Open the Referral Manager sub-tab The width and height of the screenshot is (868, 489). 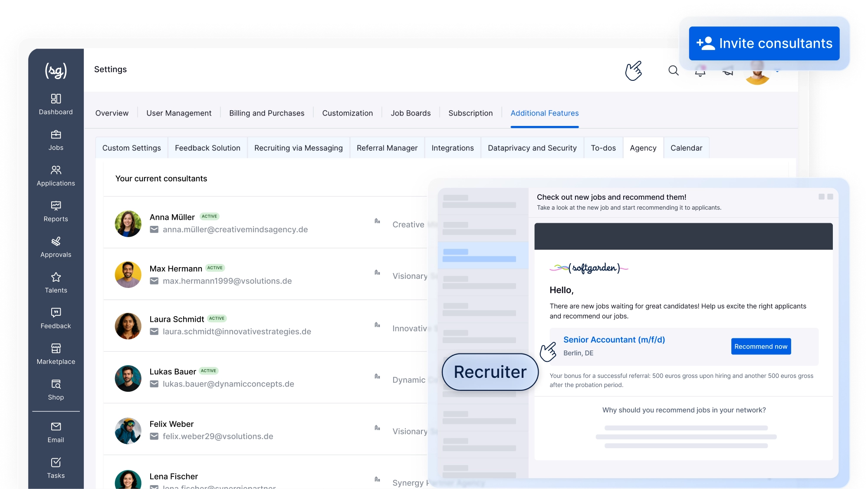coord(387,148)
